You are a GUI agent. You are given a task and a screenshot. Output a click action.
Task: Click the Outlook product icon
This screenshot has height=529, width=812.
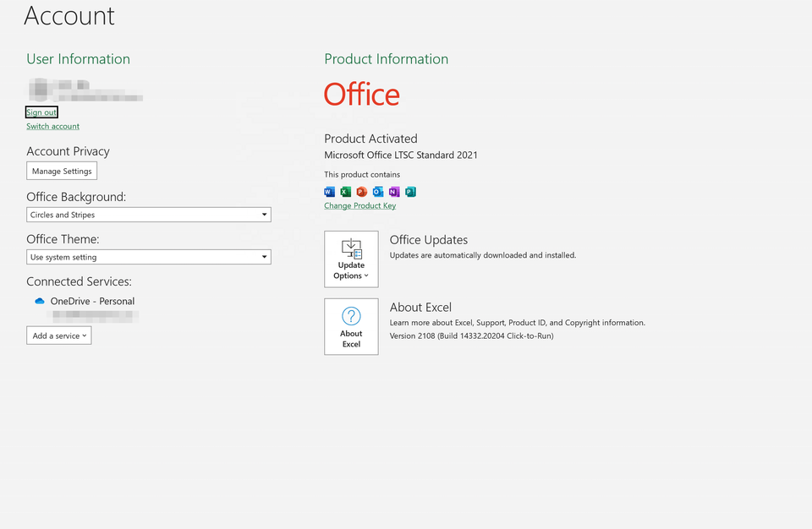(378, 192)
